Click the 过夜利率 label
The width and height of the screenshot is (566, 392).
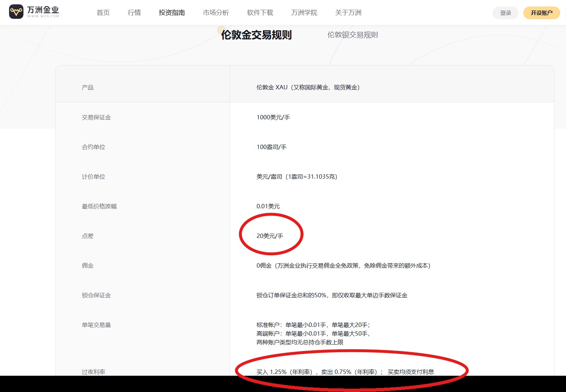coord(93,372)
